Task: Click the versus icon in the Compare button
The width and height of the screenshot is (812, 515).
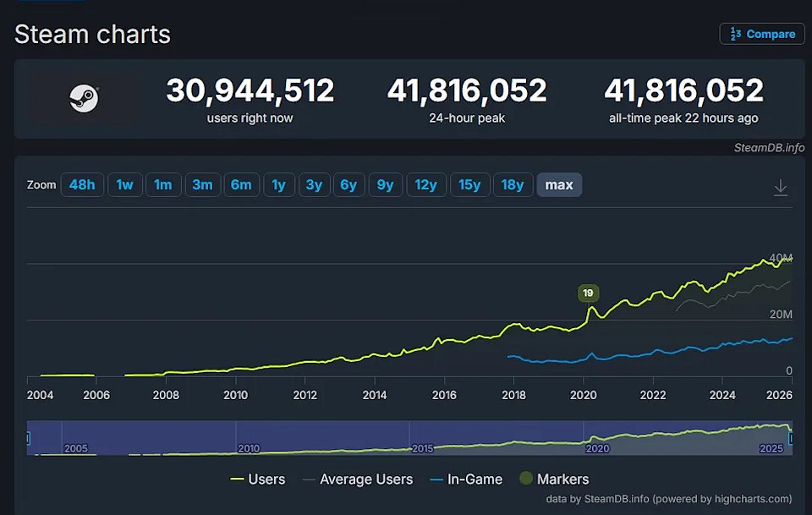Action: pos(735,34)
